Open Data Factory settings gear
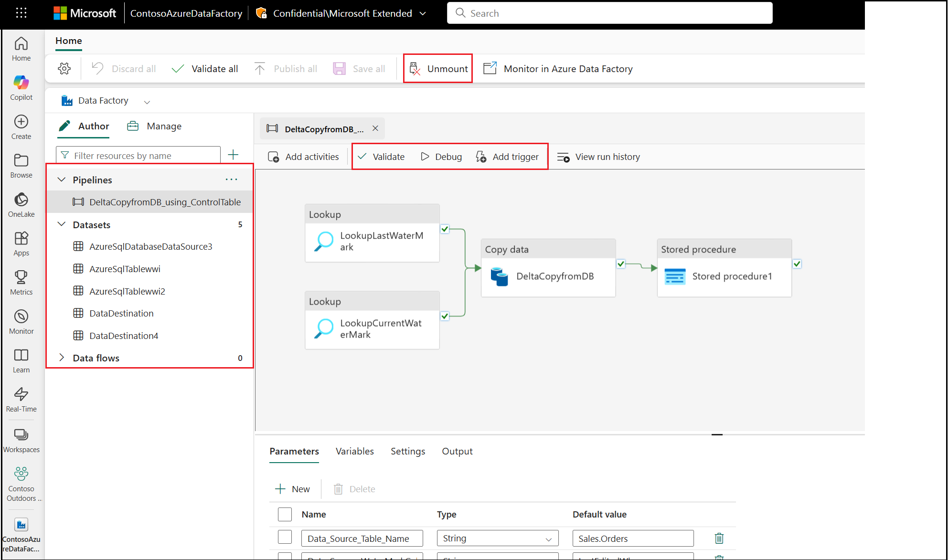Image resolution: width=948 pixels, height=560 pixels. (x=64, y=68)
